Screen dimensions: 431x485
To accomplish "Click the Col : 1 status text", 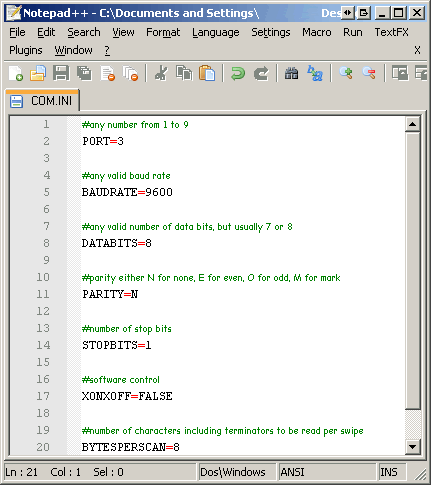I will pos(65,472).
